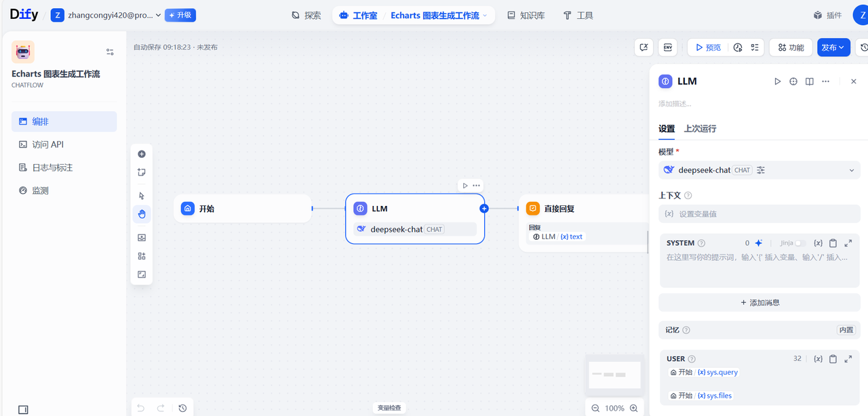
Task: Open 监测 in the sidebar
Action: coord(64,190)
